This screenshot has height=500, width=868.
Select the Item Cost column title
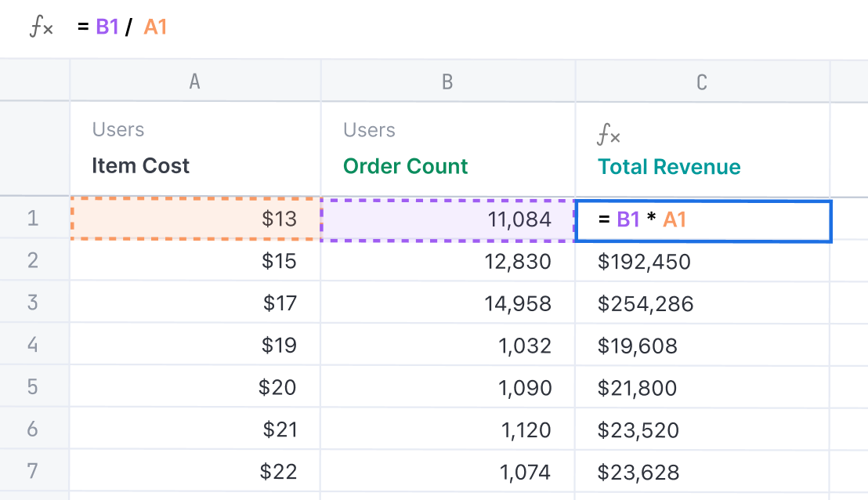coord(140,165)
